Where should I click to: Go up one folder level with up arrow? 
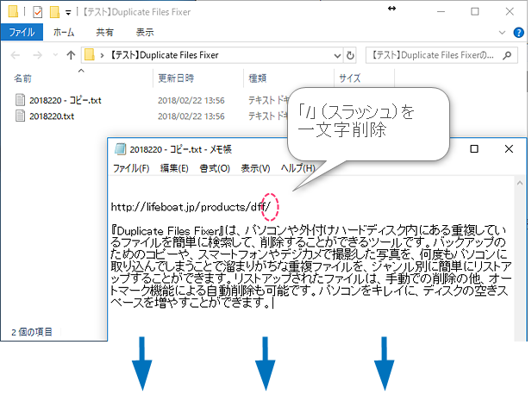tap(71, 55)
